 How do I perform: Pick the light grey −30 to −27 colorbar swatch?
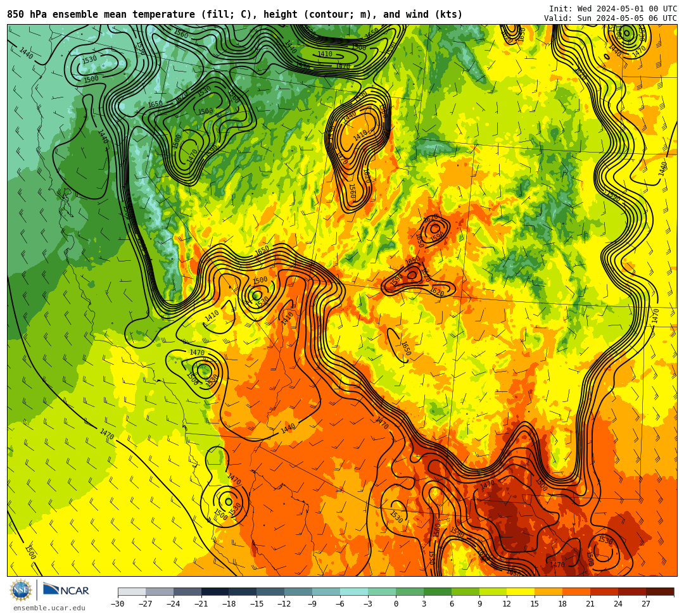point(132,591)
